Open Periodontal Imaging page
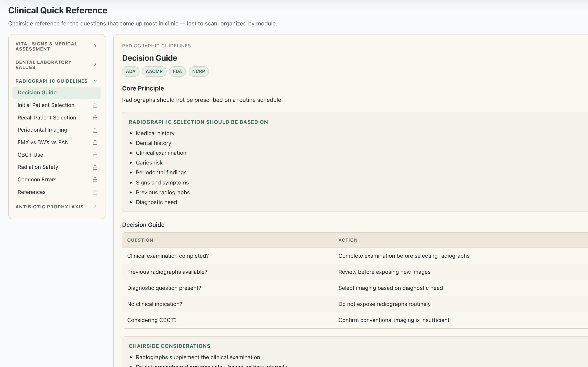The image size is (588, 367). (x=57, y=130)
